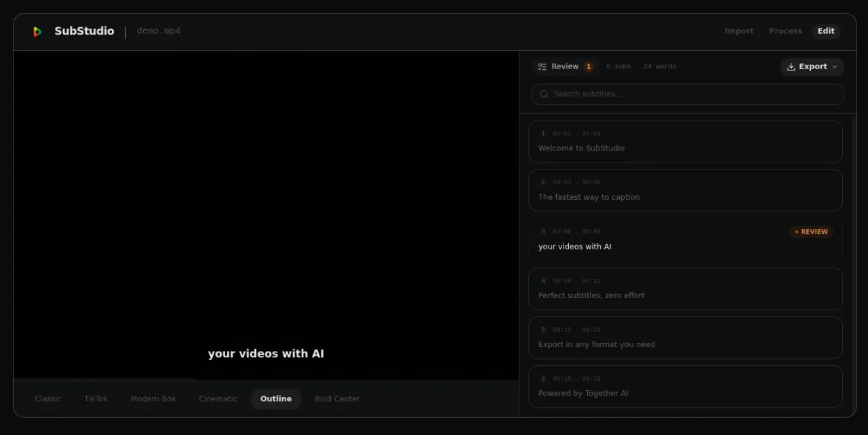Select subtitle "your videos with AI" in list
868x435 pixels.
pos(686,240)
